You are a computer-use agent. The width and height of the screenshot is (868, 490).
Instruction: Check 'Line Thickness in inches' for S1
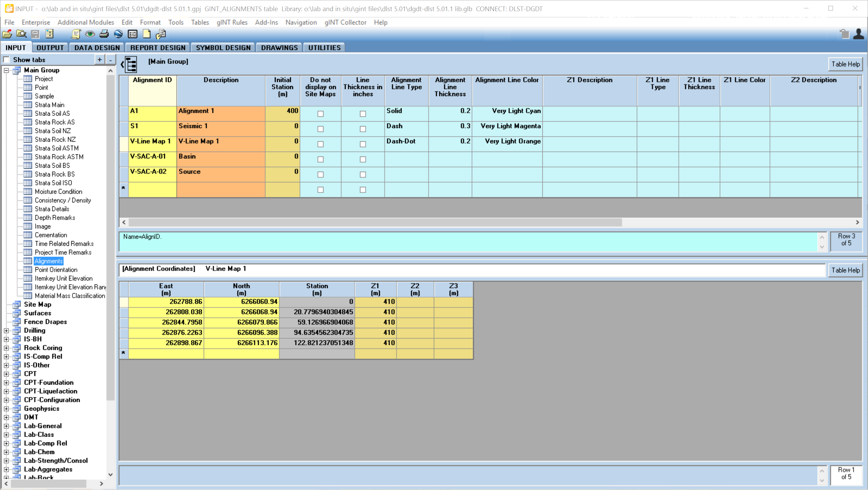tap(363, 129)
